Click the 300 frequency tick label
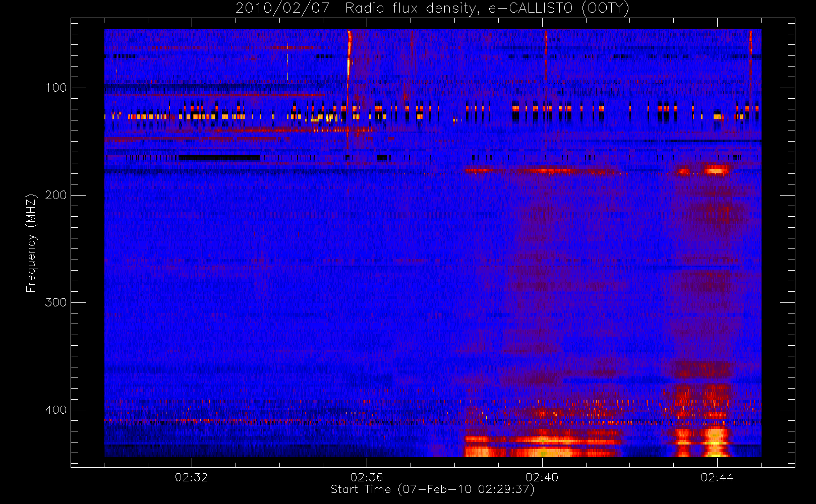This screenshot has height=504, width=816. [56, 302]
